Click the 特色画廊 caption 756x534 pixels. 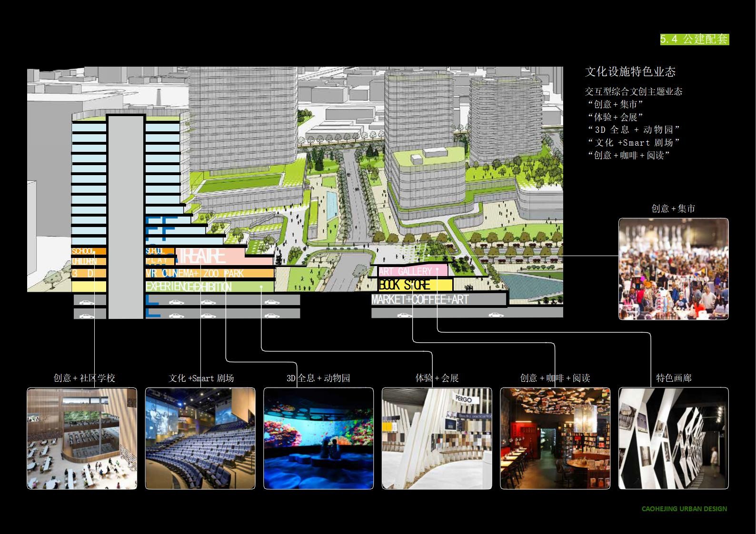click(674, 378)
